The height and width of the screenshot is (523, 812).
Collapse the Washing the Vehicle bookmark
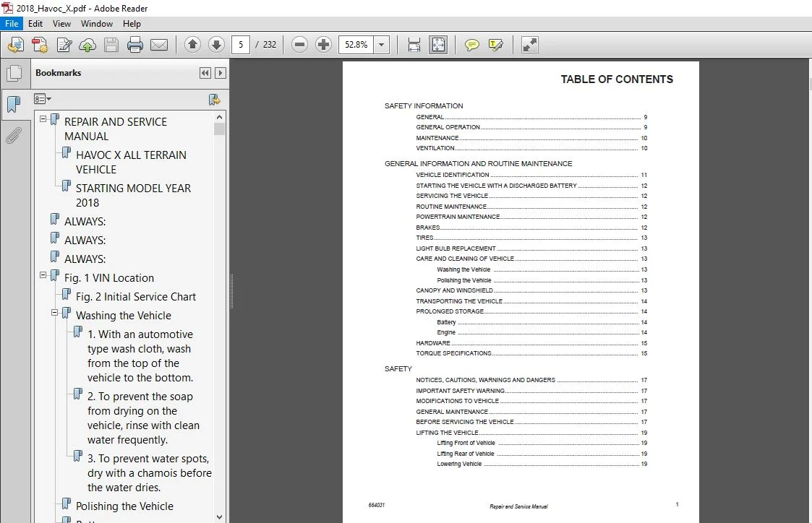(54, 313)
